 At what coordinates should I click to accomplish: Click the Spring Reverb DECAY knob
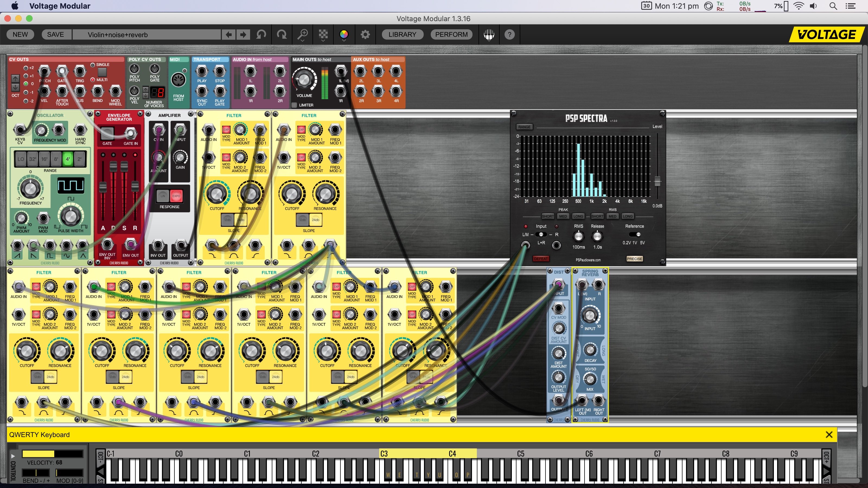590,349
